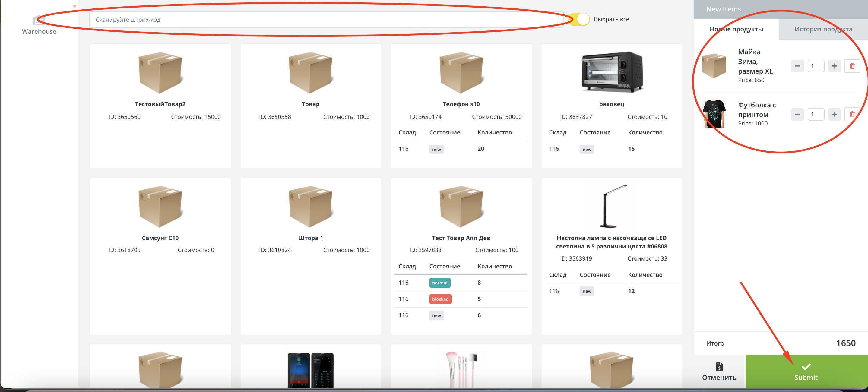868x392 pixels.
Task: Click Стоимость: 50000 text
Action: [497, 117]
